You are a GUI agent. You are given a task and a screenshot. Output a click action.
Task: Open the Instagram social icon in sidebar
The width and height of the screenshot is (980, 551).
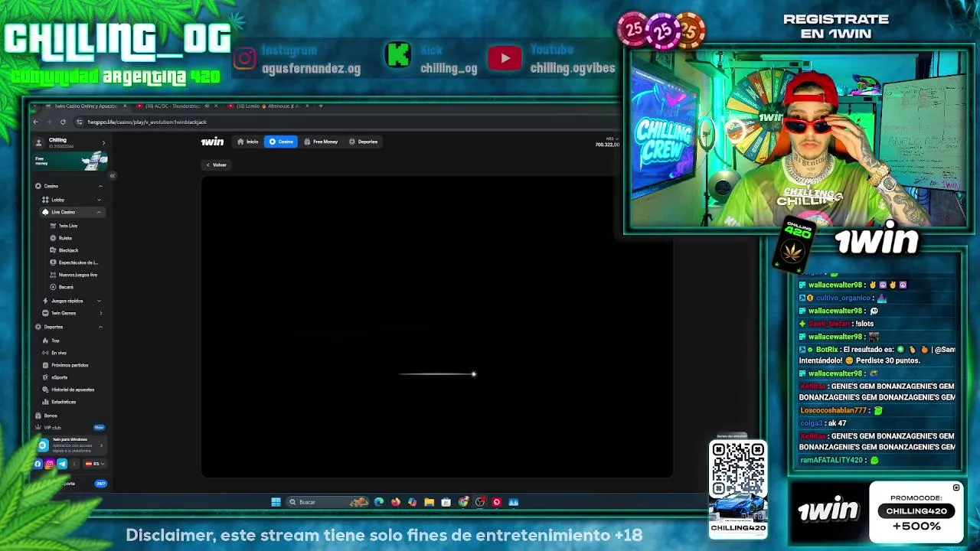point(50,464)
